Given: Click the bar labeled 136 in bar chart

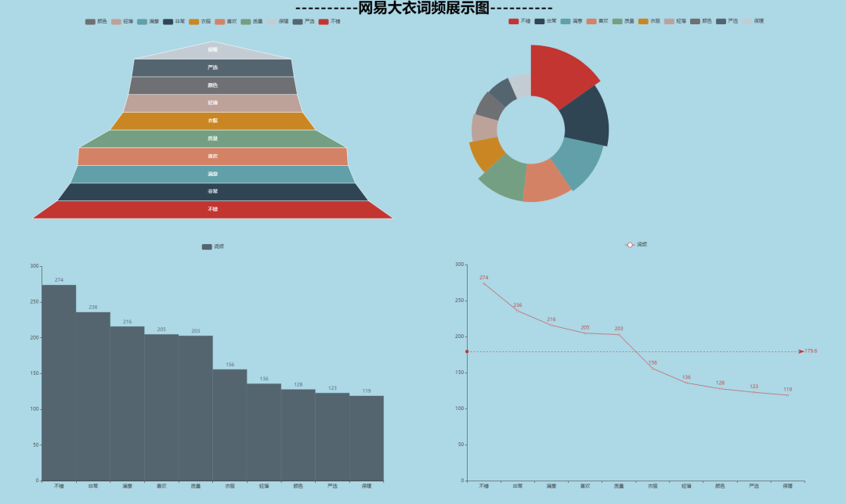Looking at the screenshot, I should pos(264,432).
